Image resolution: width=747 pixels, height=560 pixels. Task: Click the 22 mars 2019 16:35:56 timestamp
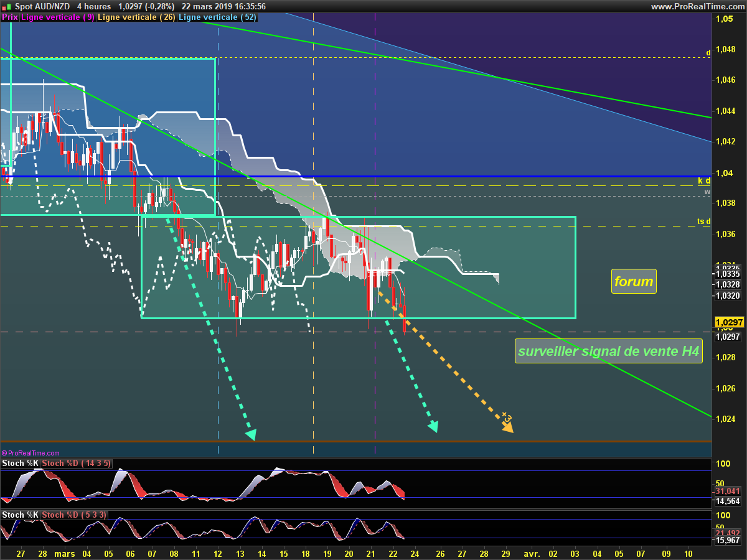coord(224,6)
